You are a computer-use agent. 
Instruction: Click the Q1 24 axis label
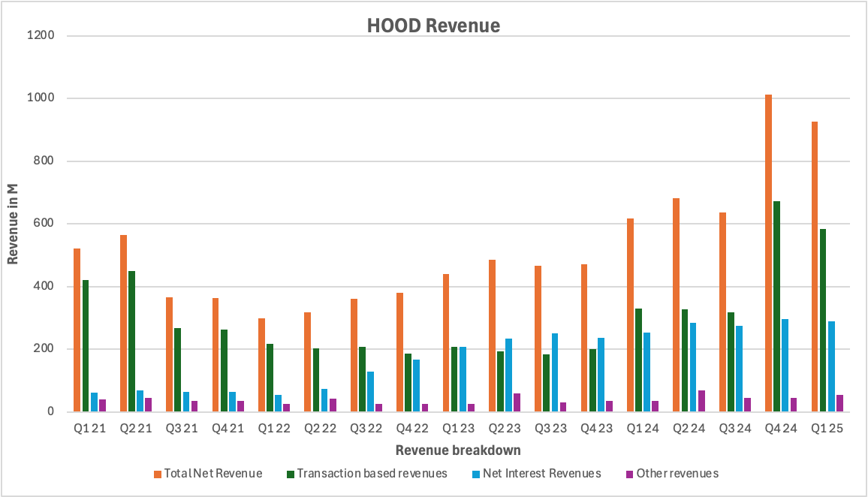(x=643, y=429)
